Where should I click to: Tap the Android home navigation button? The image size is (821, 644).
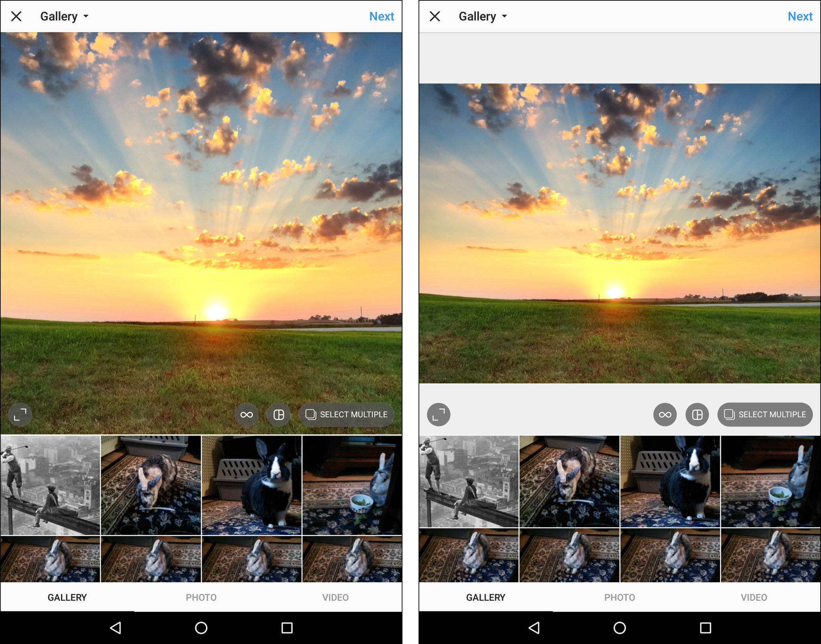200,628
